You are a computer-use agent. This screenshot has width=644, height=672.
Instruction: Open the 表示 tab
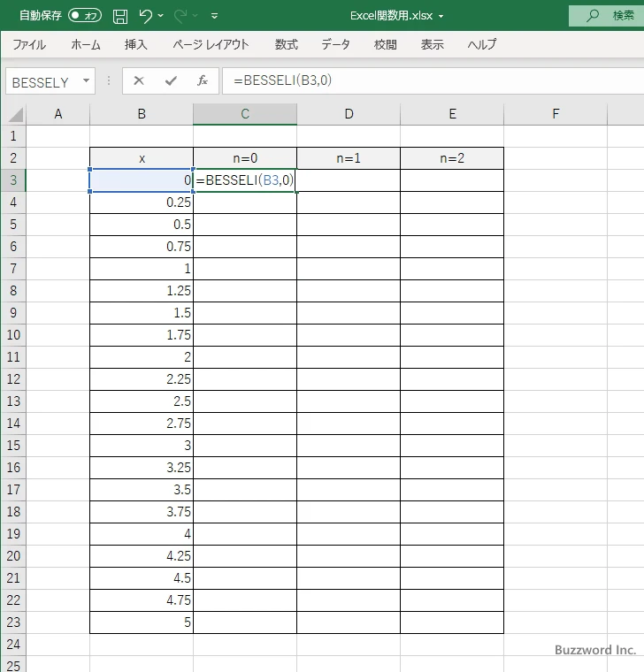point(432,44)
